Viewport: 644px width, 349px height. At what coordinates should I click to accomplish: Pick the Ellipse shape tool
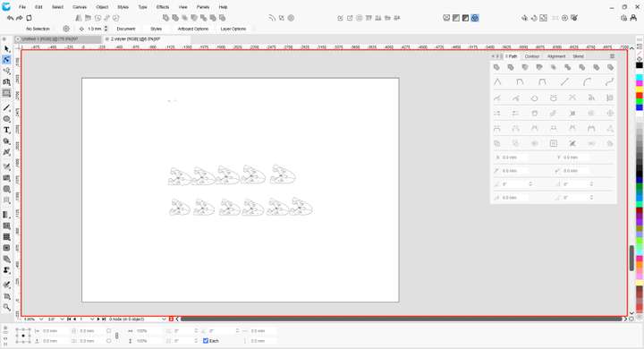point(6,119)
